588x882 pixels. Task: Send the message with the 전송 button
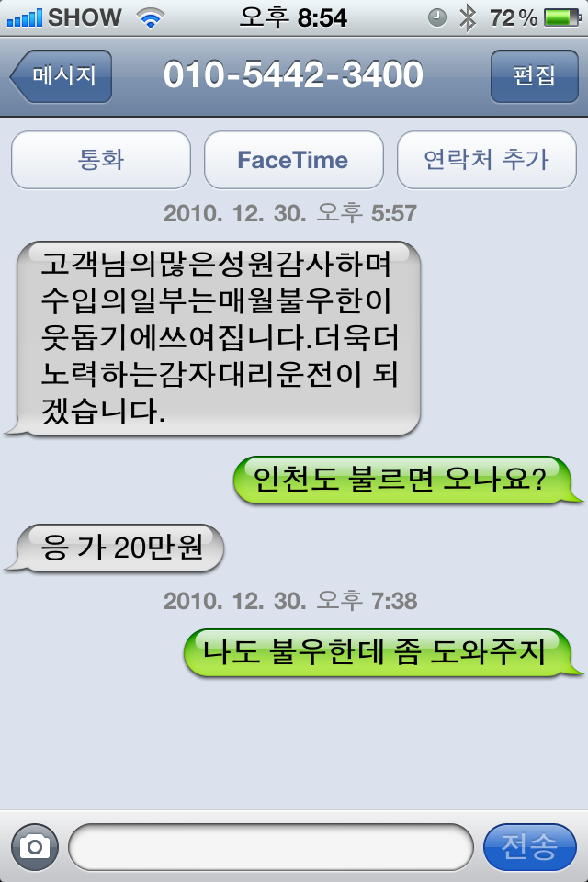click(529, 846)
